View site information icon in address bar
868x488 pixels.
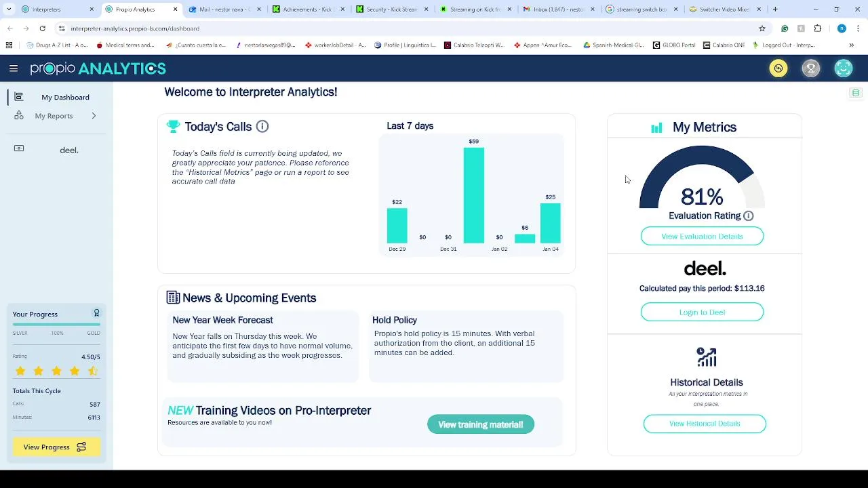coord(61,28)
